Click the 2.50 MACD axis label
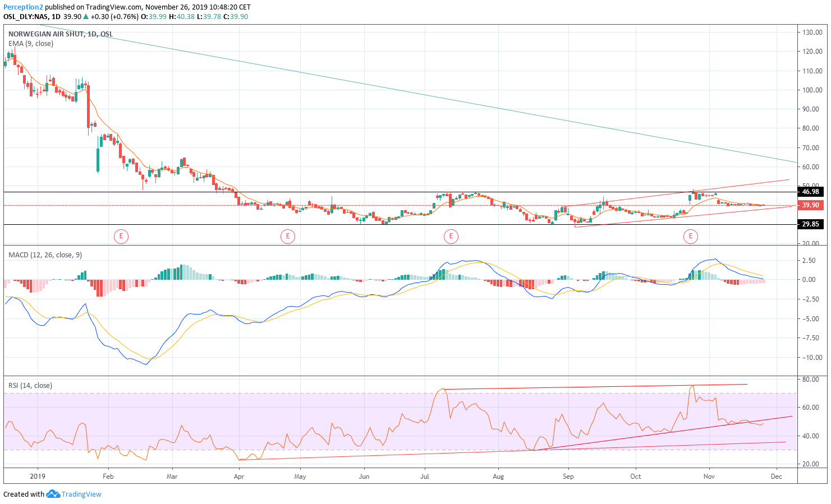The image size is (831, 504). [809, 261]
